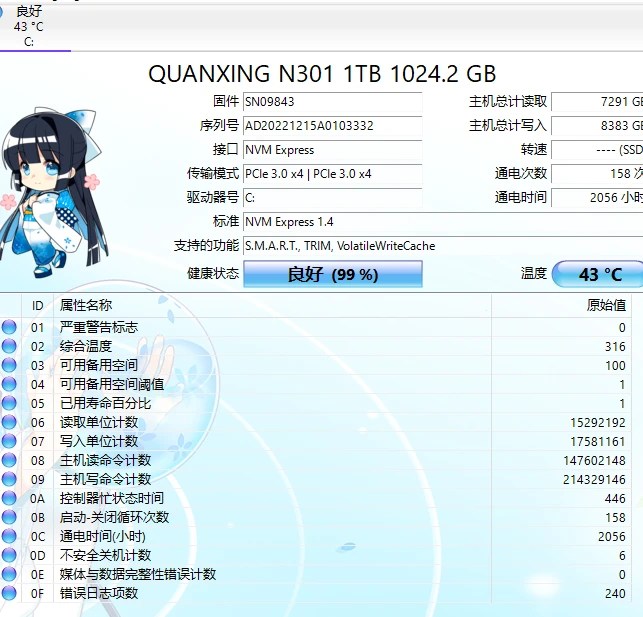Click the drive title QUANXING N301 1TB
The height and width of the screenshot is (617, 643).
pyautogui.click(x=265, y=74)
